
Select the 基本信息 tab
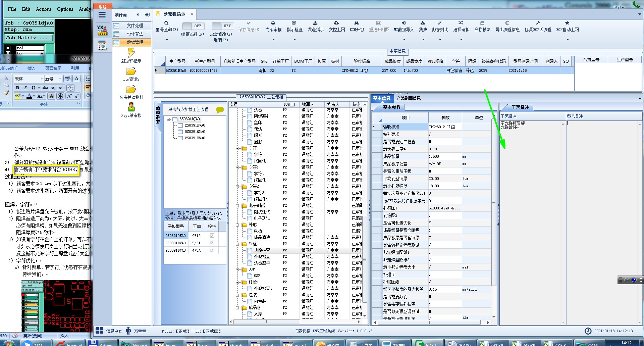(382, 98)
